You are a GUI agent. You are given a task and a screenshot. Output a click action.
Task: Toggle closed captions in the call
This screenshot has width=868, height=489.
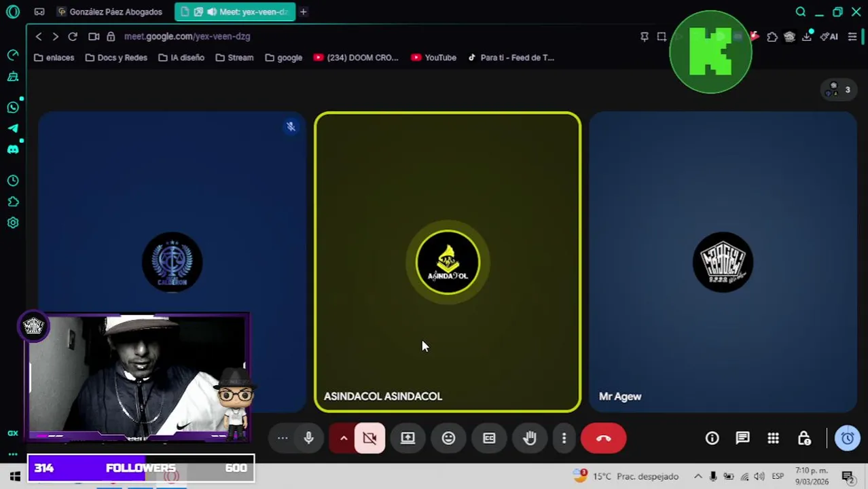pos(489,438)
